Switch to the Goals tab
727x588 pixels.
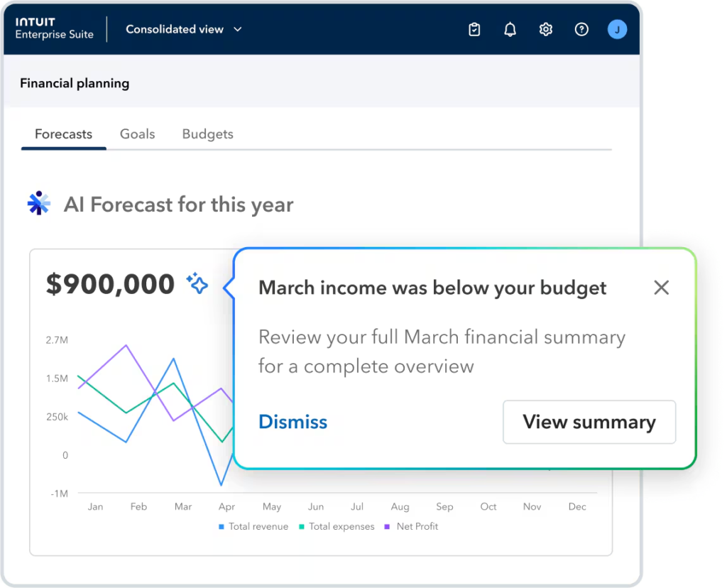[137, 134]
